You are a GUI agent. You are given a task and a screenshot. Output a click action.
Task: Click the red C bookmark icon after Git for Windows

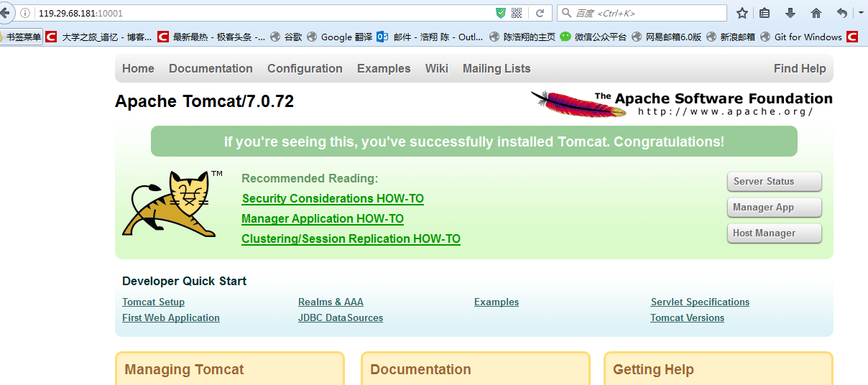point(852,37)
